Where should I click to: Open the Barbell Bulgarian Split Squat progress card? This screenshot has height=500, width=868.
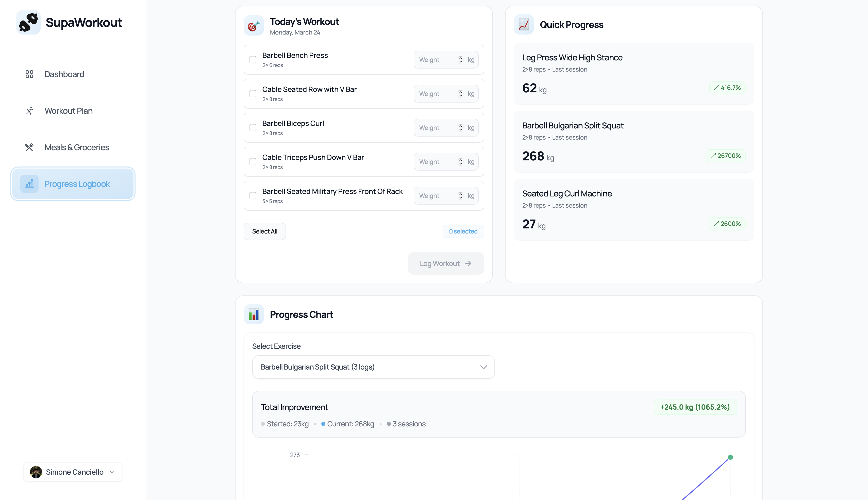pyautogui.click(x=634, y=141)
